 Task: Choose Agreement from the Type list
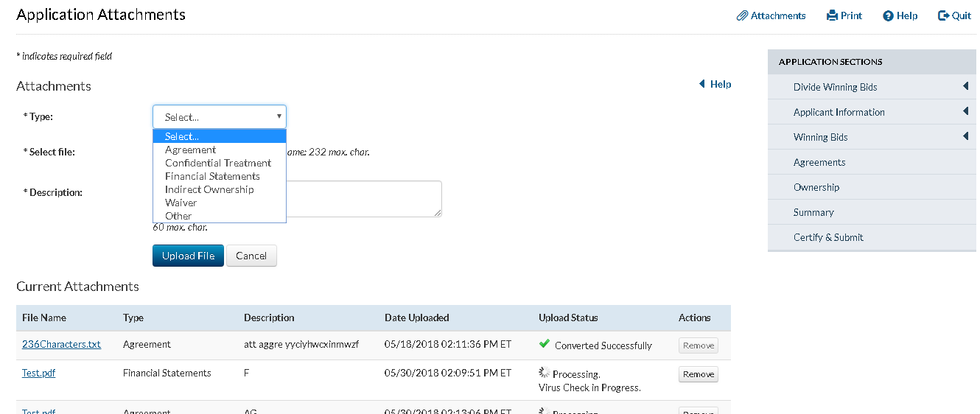[190, 150]
